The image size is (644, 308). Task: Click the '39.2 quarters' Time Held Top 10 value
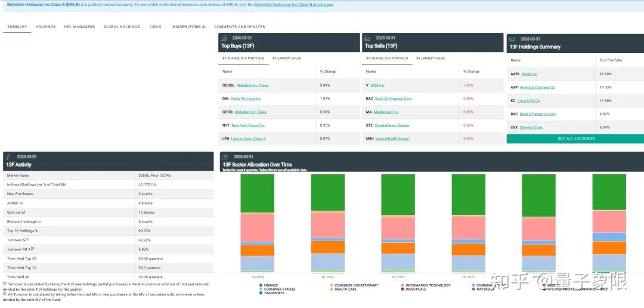(x=150, y=268)
